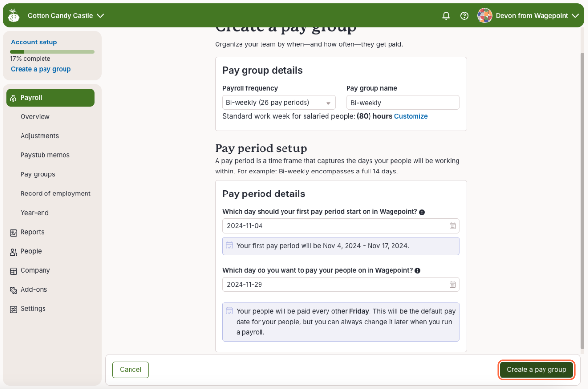
Task: Expand the Cotton Candy Castle company switcher
Action: 65,16
